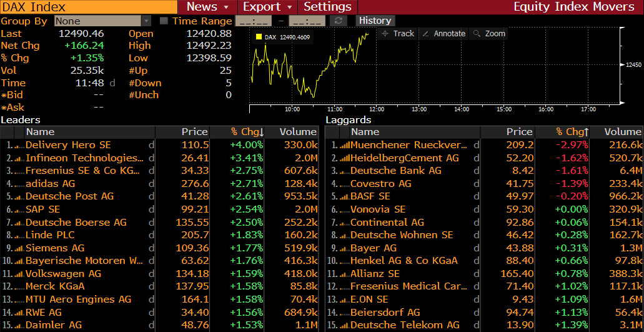
Task: Expand the Export menu arrow
Action: coord(290,7)
